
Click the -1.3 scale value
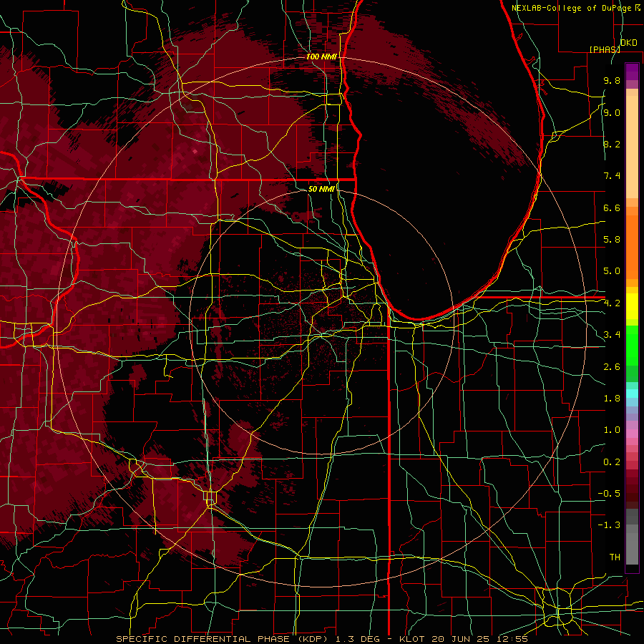(x=609, y=525)
